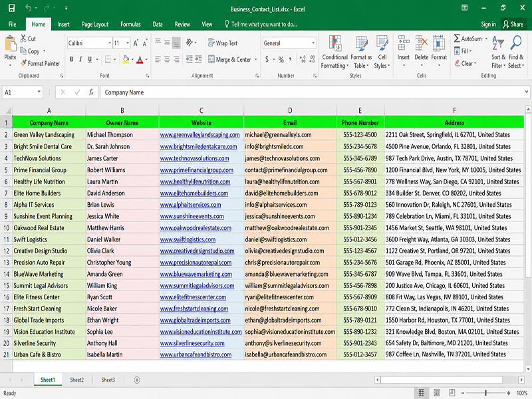Toggle bold formatting

click(x=71, y=59)
